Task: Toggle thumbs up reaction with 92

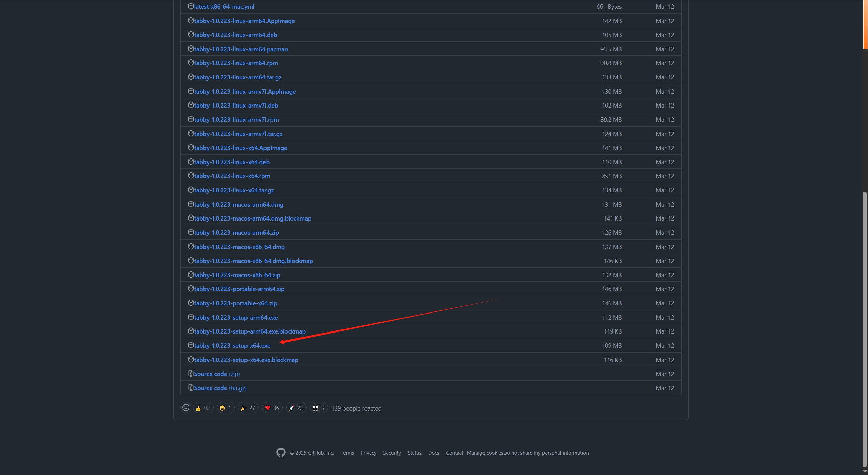Action: click(x=203, y=408)
